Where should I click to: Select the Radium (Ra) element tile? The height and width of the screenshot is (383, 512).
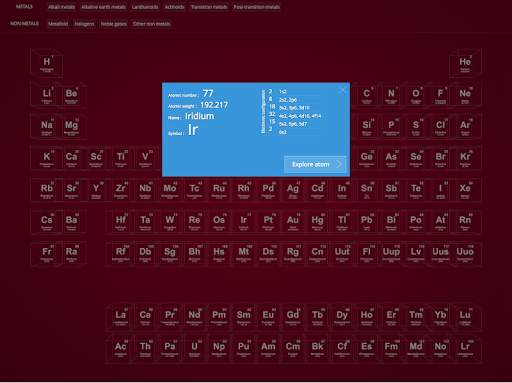pos(71,253)
